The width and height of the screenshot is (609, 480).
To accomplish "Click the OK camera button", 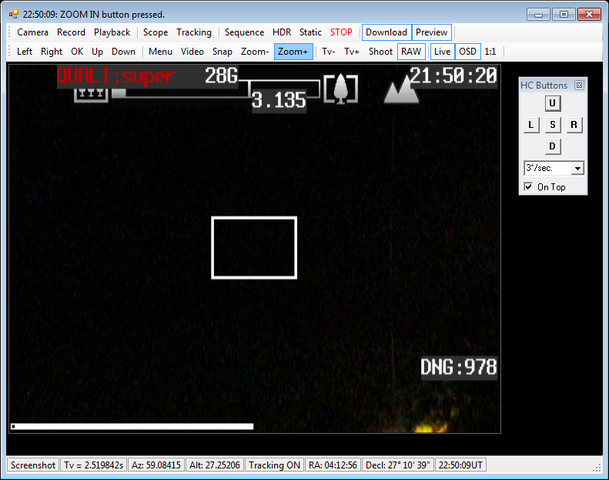I will tap(77, 52).
